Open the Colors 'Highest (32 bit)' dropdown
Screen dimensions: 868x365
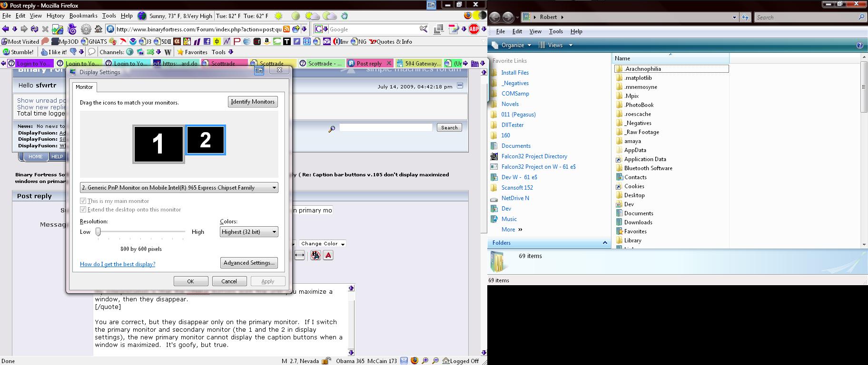pyautogui.click(x=249, y=232)
